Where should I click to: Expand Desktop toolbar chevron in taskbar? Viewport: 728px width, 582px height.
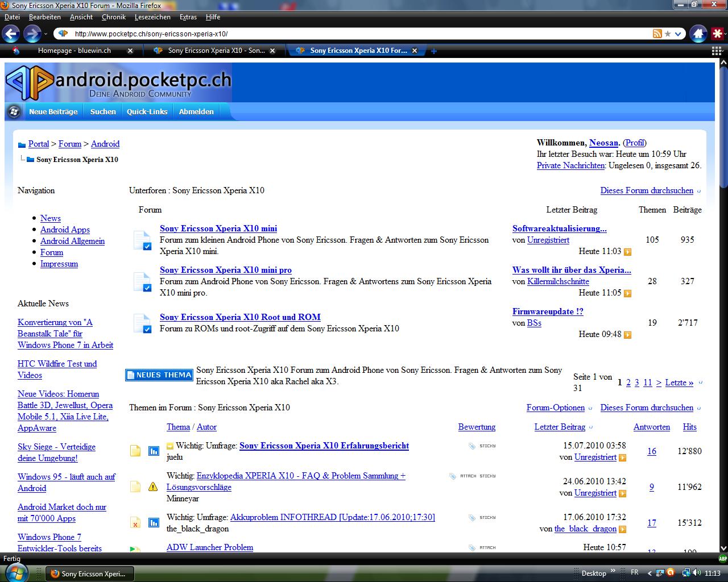pyautogui.click(x=613, y=570)
